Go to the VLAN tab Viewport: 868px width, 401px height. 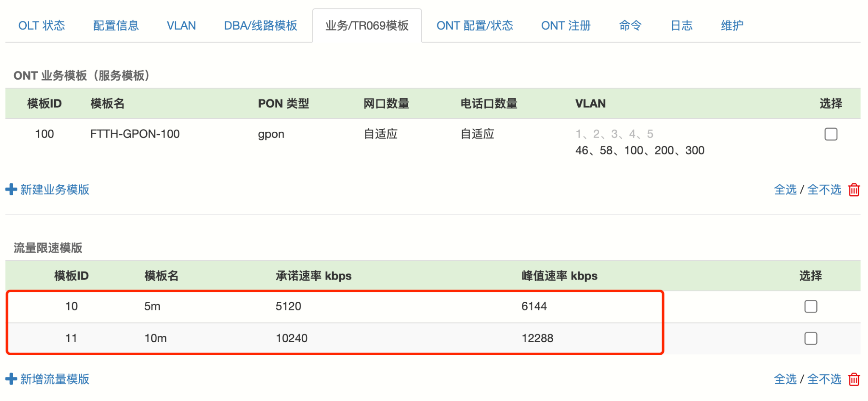(x=181, y=25)
